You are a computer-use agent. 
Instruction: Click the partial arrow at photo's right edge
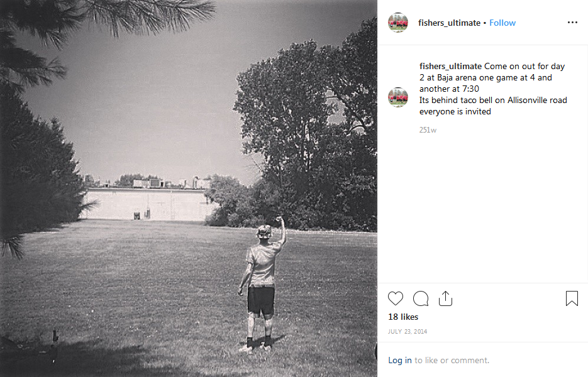pos(375,351)
